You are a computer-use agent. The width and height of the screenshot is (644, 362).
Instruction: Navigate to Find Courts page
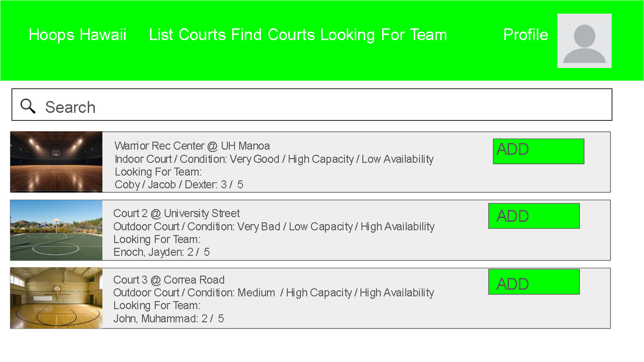273,35
